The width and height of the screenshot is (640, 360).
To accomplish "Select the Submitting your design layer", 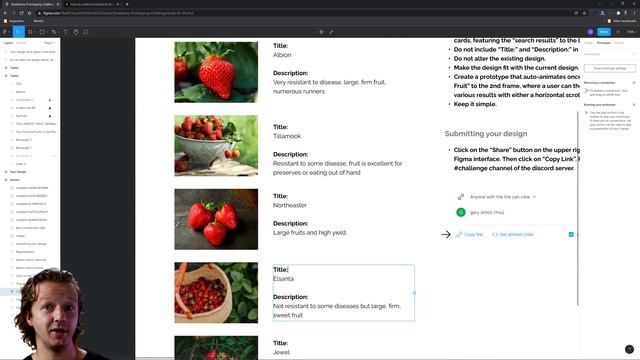I will pos(31,244).
